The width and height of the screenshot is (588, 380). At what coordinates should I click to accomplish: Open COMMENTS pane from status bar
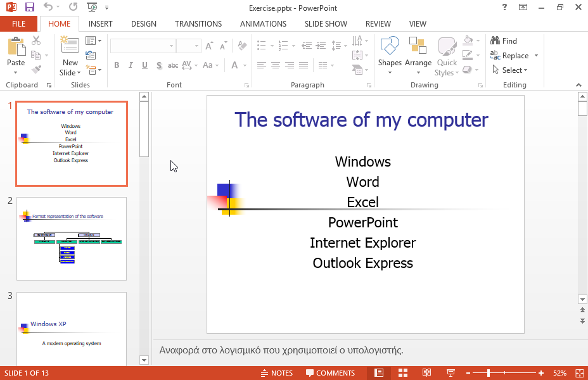(330, 373)
